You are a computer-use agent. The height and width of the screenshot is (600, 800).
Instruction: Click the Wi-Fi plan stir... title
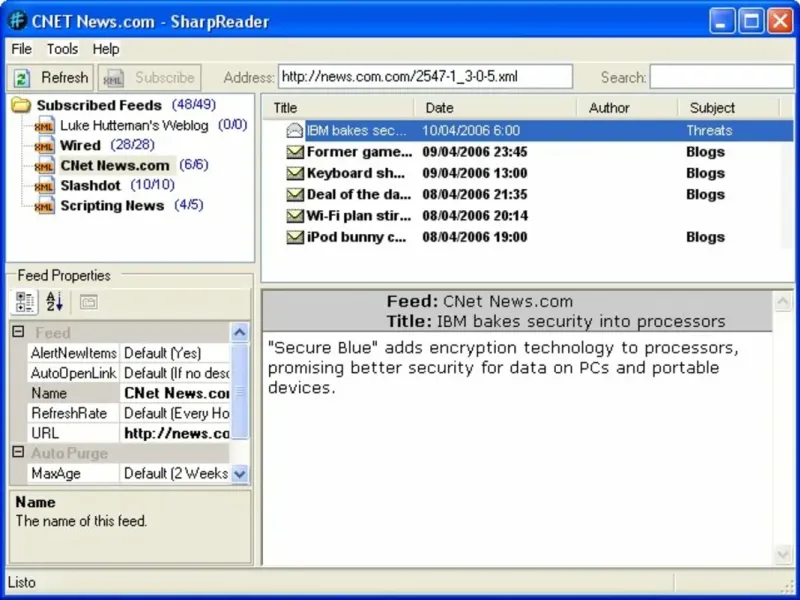coord(359,216)
